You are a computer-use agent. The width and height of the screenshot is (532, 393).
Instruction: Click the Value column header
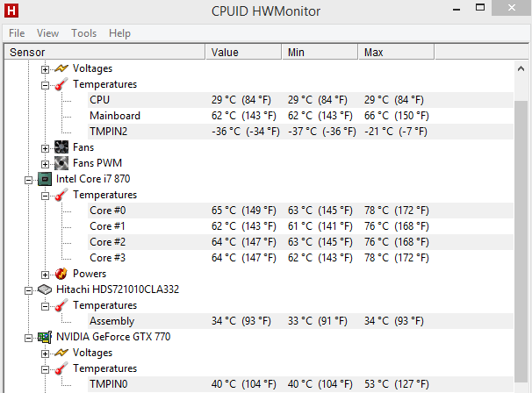(x=243, y=53)
